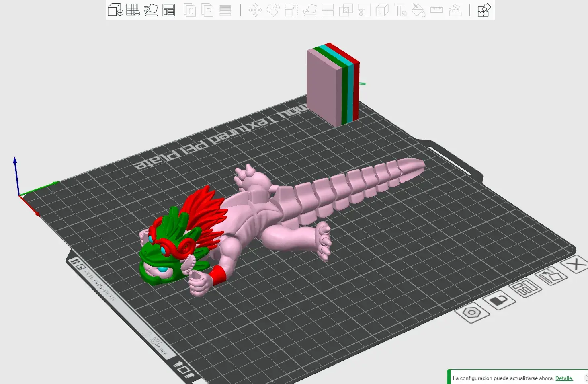Select the Color painting bucket tool
The width and height of the screenshot is (588, 384).
pos(418,10)
